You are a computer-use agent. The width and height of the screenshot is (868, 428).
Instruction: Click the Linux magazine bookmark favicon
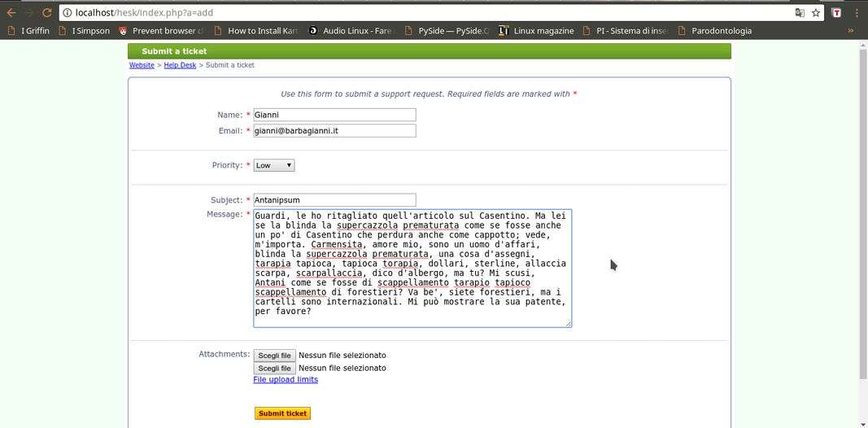point(504,31)
